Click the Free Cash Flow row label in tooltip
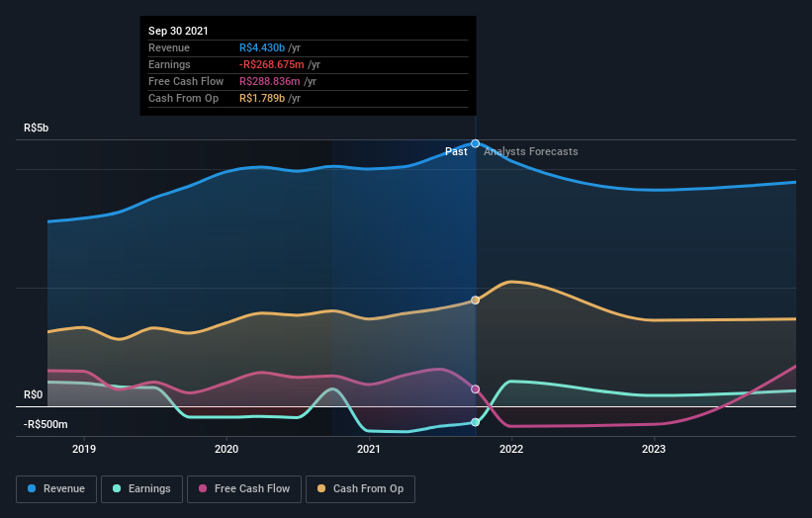Screen dimensions: 812x518 coord(186,81)
